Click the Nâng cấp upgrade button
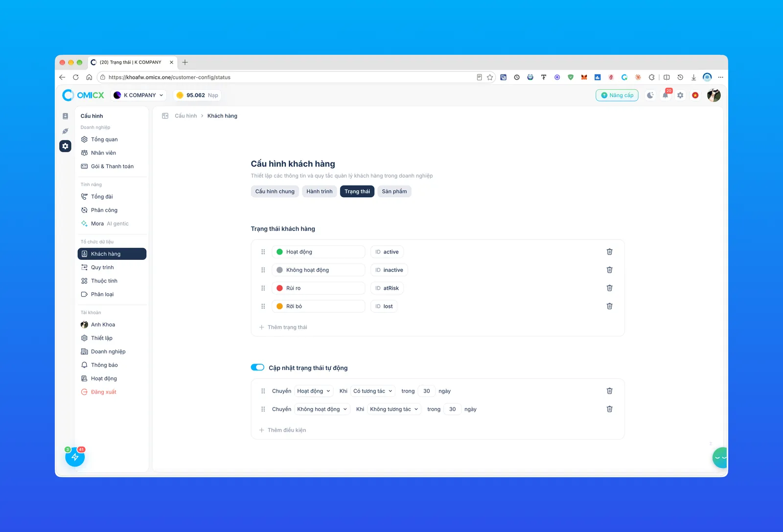This screenshot has height=532, width=783. click(x=617, y=95)
